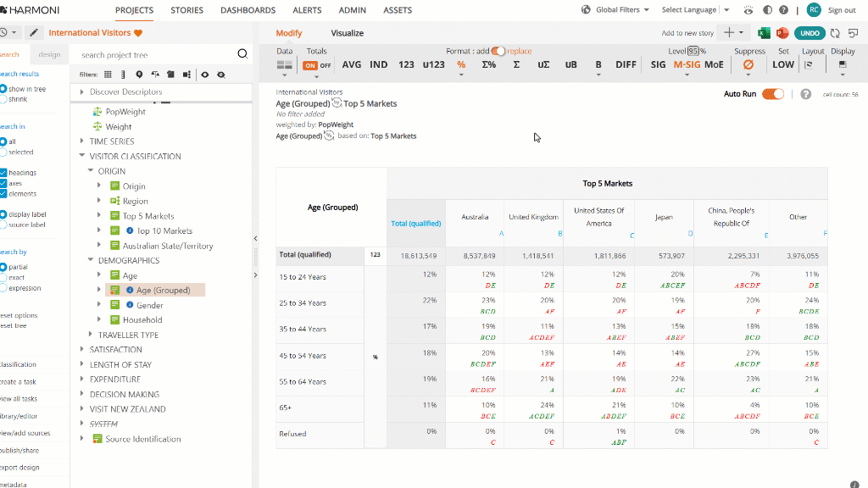
Task: Click the percent format icon
Action: point(461,64)
